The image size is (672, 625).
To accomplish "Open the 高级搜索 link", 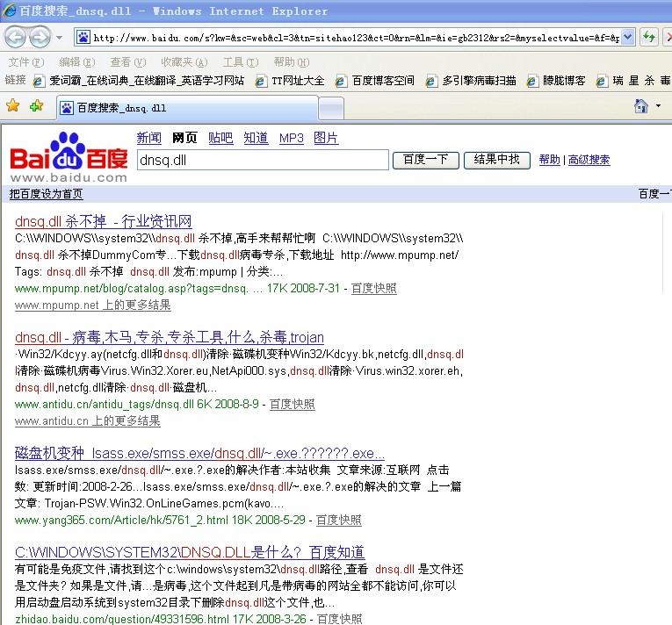I will pyautogui.click(x=589, y=160).
